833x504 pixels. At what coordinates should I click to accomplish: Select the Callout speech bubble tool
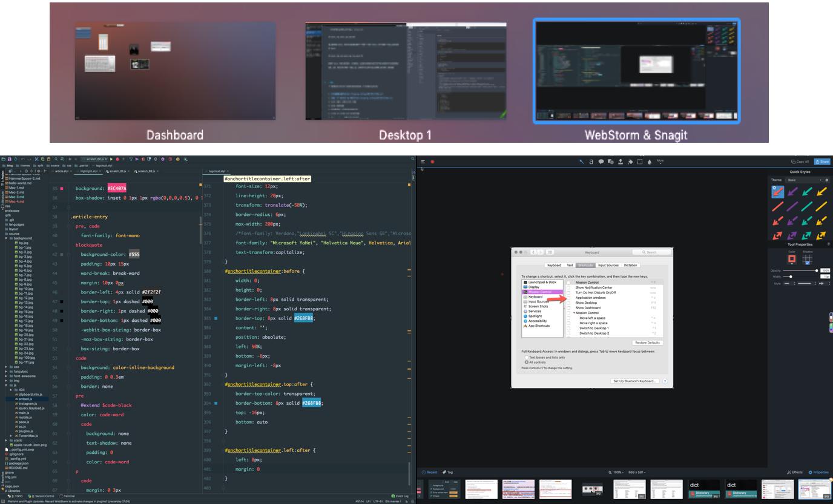[601, 162]
